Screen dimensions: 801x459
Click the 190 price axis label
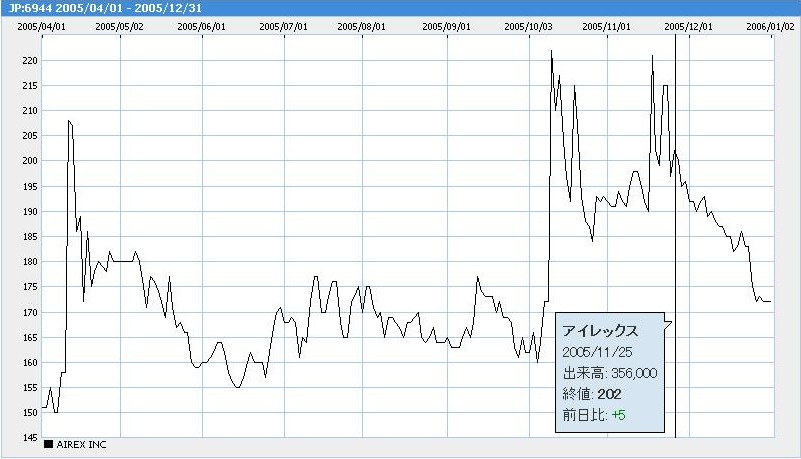(30, 211)
